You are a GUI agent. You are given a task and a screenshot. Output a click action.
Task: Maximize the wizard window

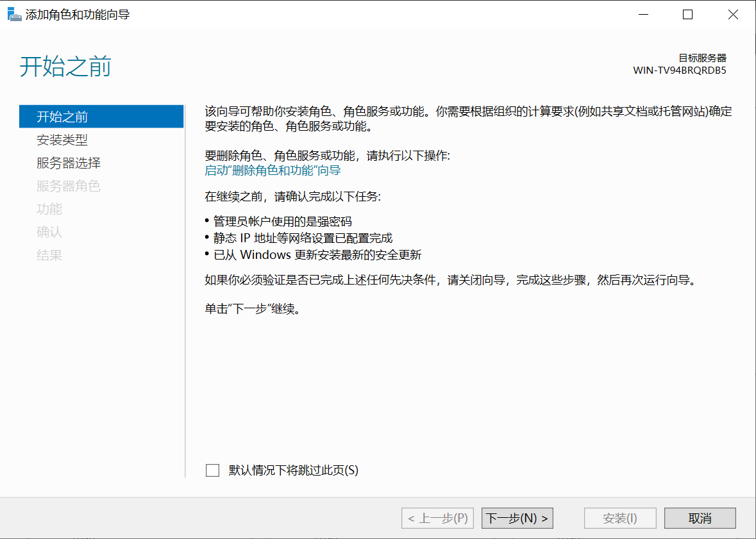pos(687,14)
